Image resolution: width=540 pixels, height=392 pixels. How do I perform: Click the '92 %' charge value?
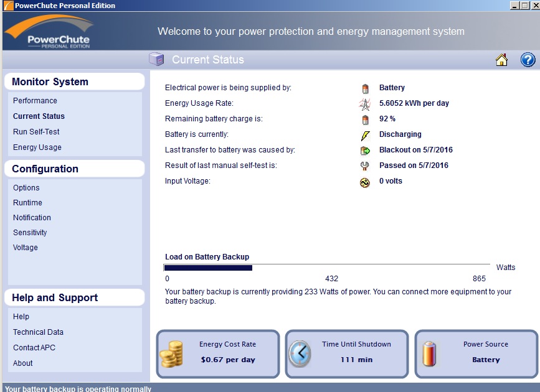click(x=387, y=118)
